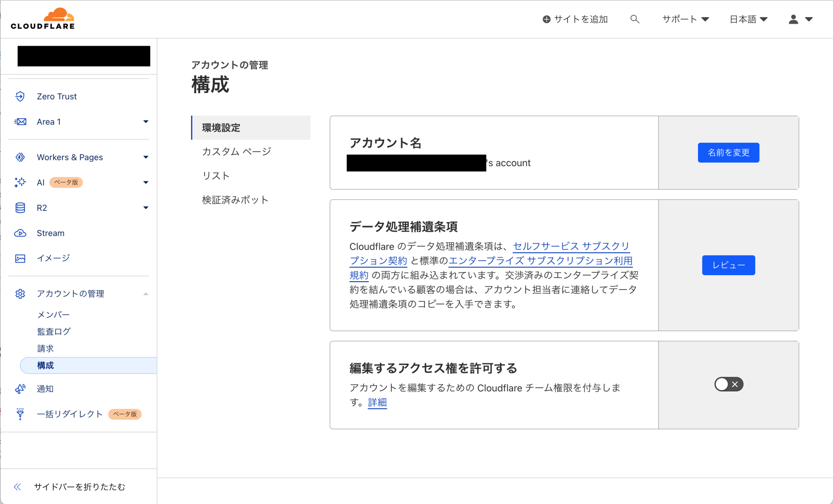Viewport: 833px width, 504px height.
Task: Select the 一括リダイレクト funnel icon
Action: coord(20,414)
